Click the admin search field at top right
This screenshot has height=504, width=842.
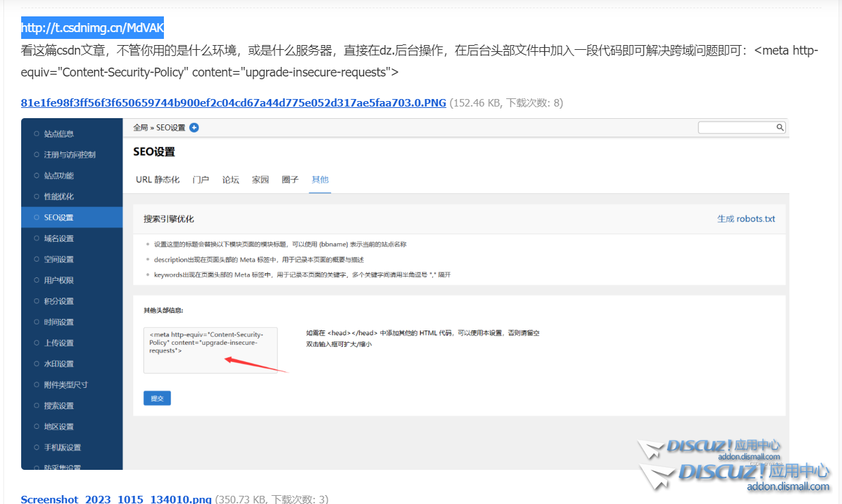coord(742,127)
